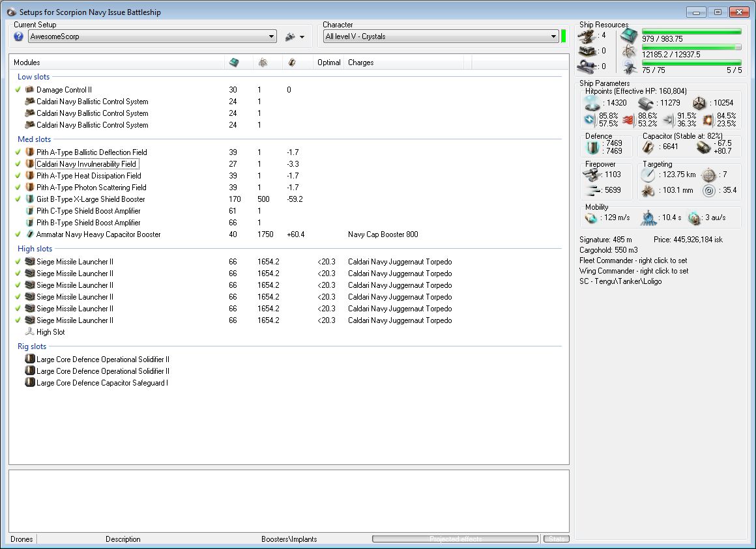
Task: Toggle Caldari Navy Invulnerability Field checkmark
Action: (18, 163)
